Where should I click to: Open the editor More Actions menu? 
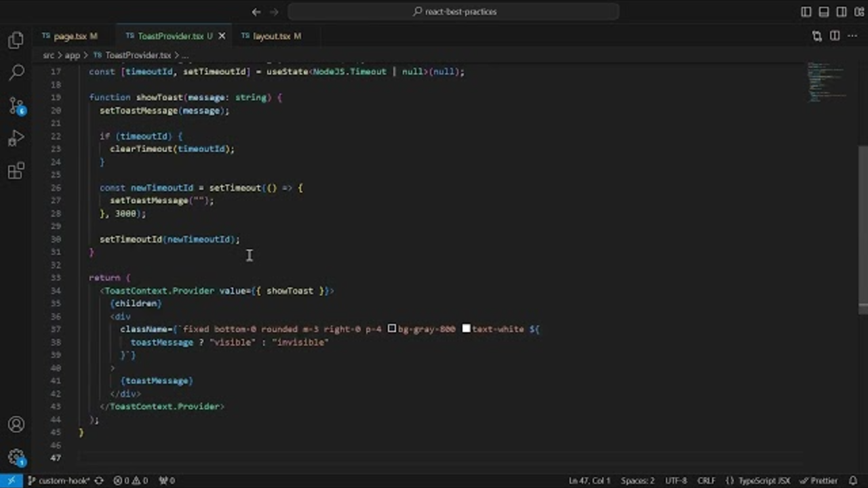coord(852,36)
